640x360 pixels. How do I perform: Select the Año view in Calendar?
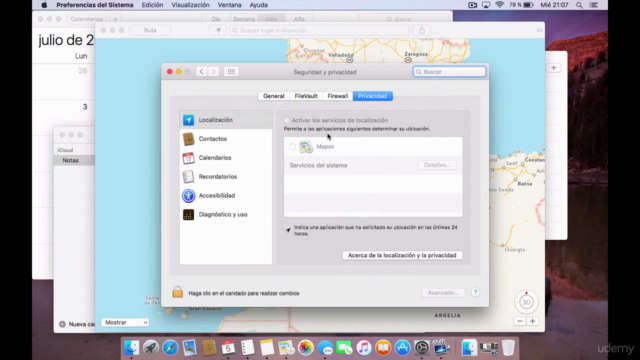click(299, 19)
